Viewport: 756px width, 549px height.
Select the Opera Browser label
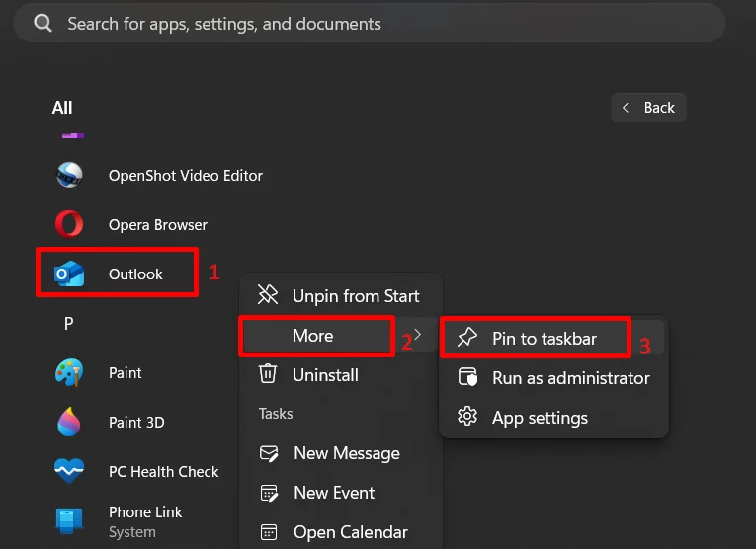[x=158, y=225]
